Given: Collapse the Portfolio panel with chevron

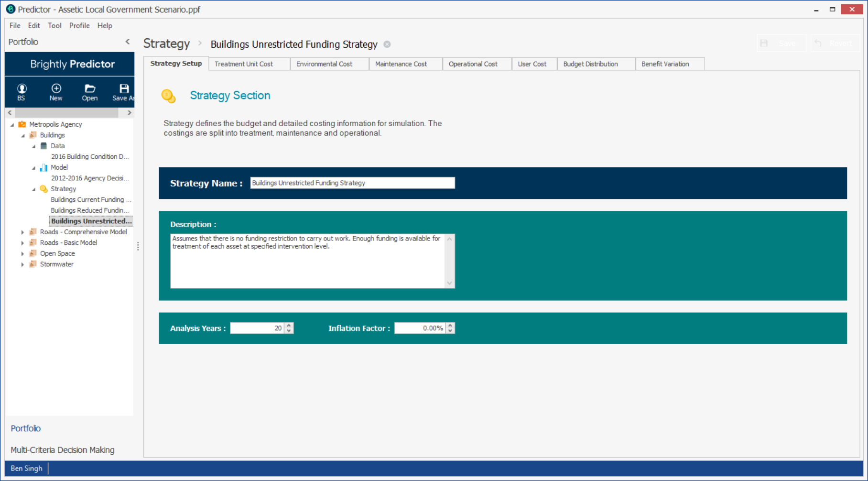Looking at the screenshot, I should point(128,42).
